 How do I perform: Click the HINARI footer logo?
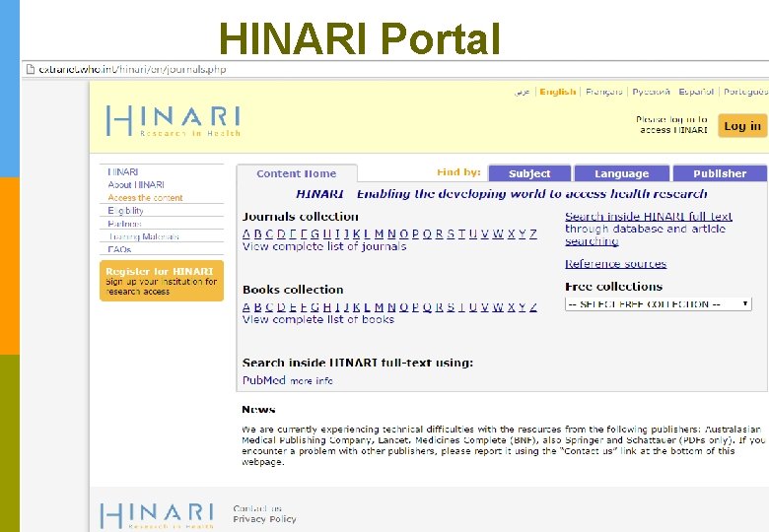click(x=157, y=516)
